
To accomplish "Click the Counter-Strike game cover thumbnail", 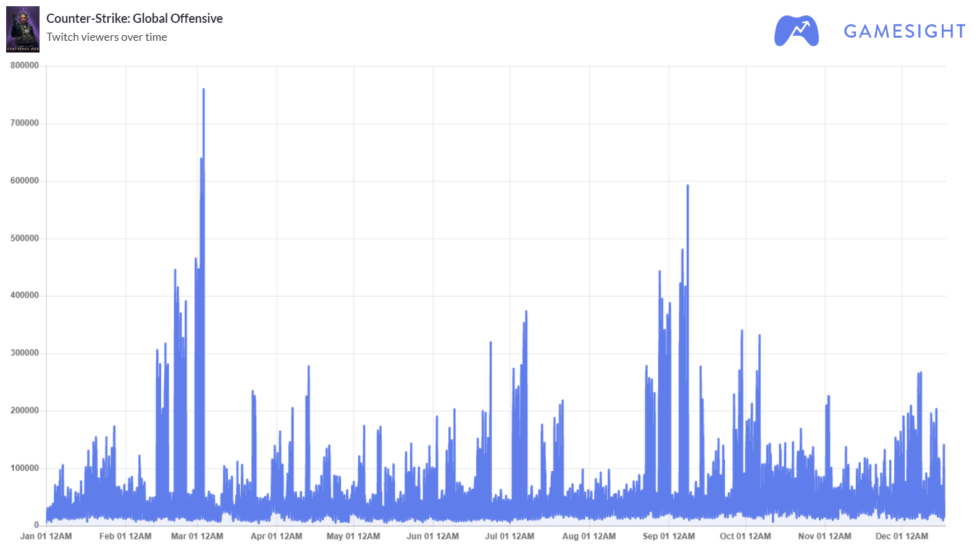I will pyautogui.click(x=23, y=29).
